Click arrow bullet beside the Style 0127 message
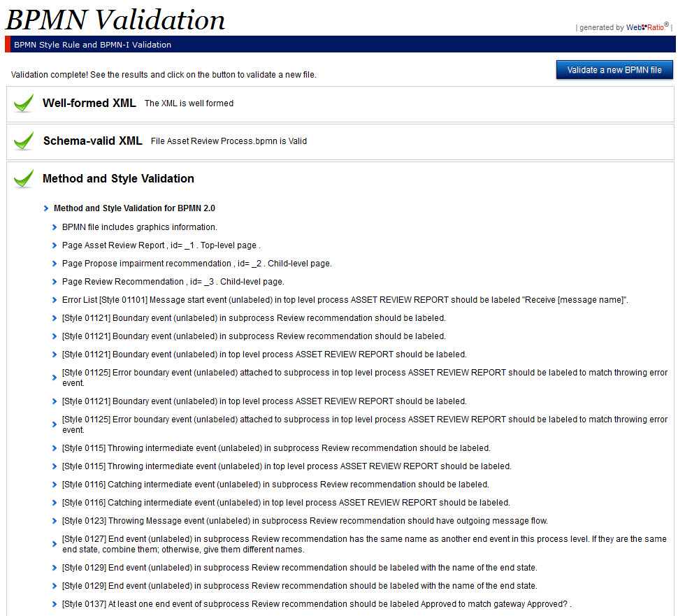 (x=55, y=545)
